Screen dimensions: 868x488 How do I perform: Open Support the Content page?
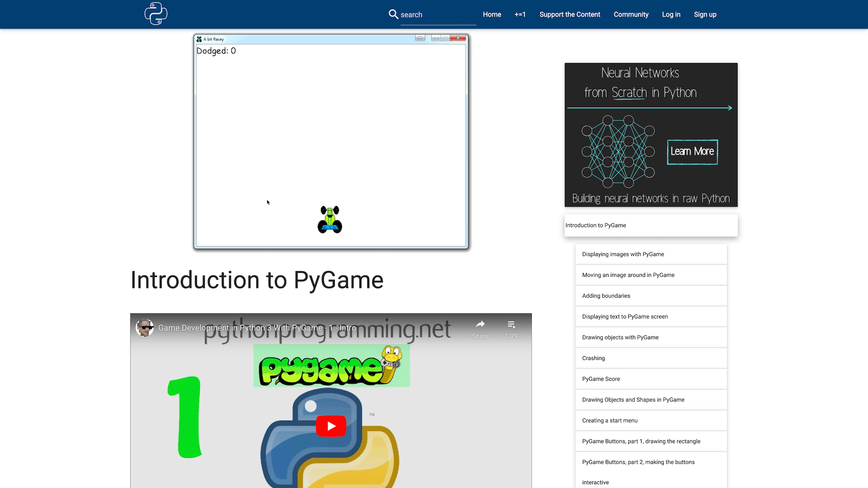coord(570,14)
